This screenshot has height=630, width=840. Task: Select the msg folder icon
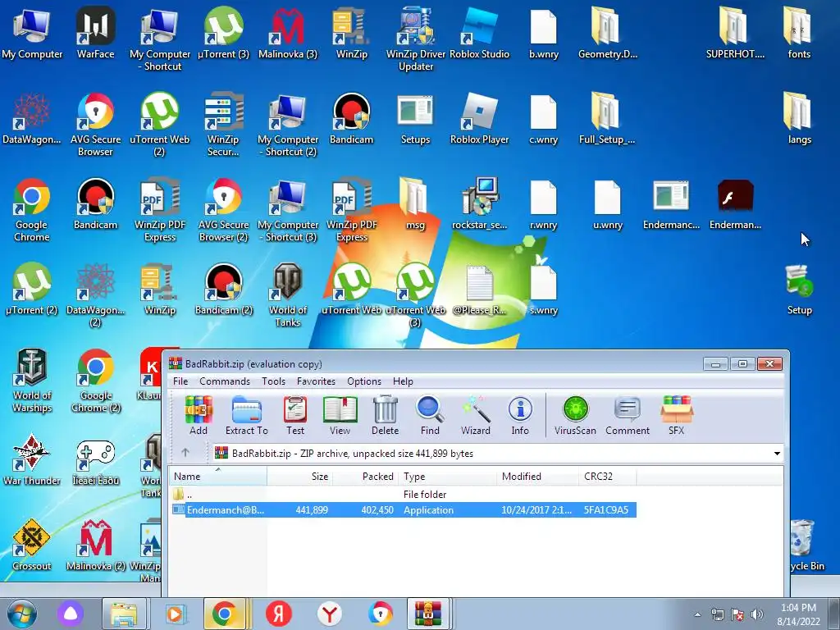coord(415,204)
